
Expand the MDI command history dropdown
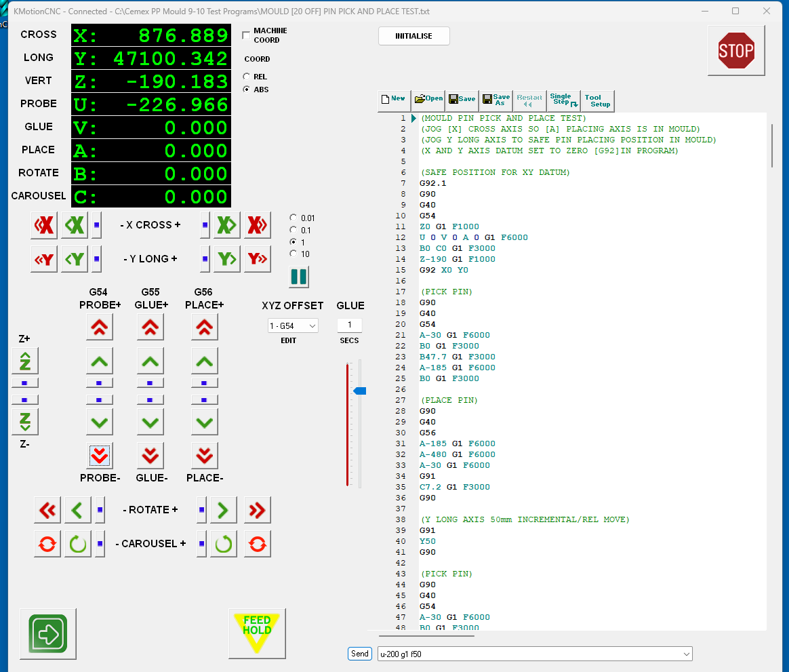687,654
